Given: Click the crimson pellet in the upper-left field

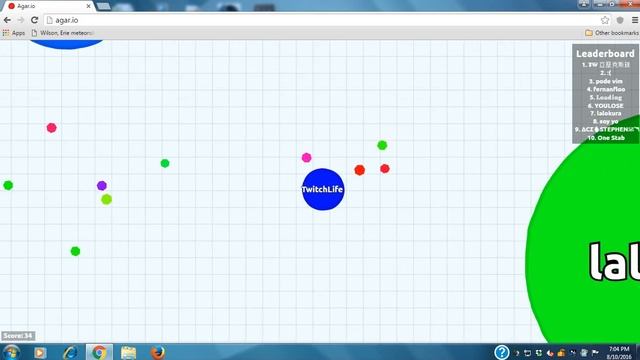Looking at the screenshot, I should pos(51,128).
